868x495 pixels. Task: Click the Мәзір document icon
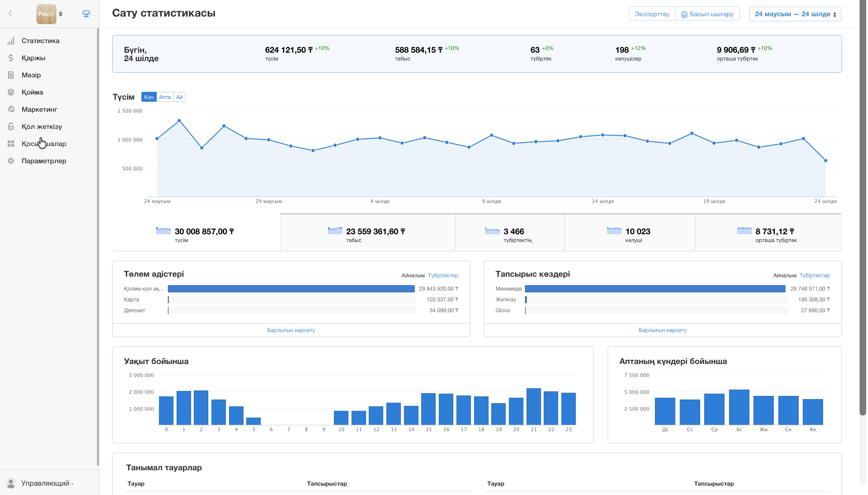click(x=11, y=75)
